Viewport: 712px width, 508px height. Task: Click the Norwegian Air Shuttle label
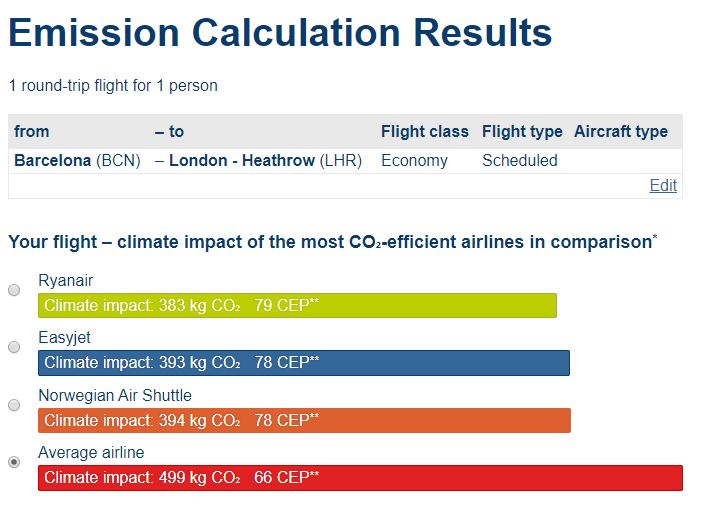tap(114, 395)
